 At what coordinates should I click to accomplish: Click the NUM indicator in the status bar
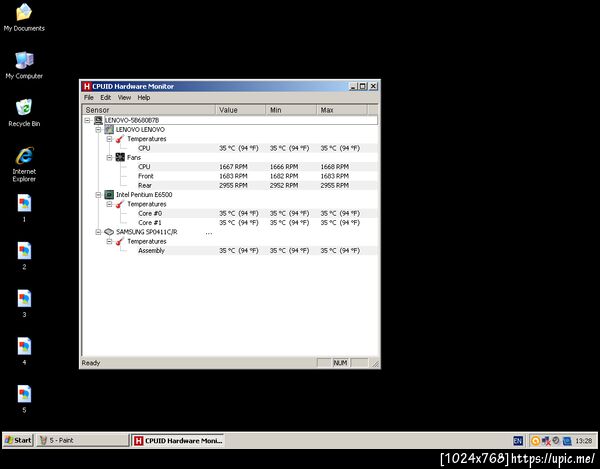click(340, 363)
